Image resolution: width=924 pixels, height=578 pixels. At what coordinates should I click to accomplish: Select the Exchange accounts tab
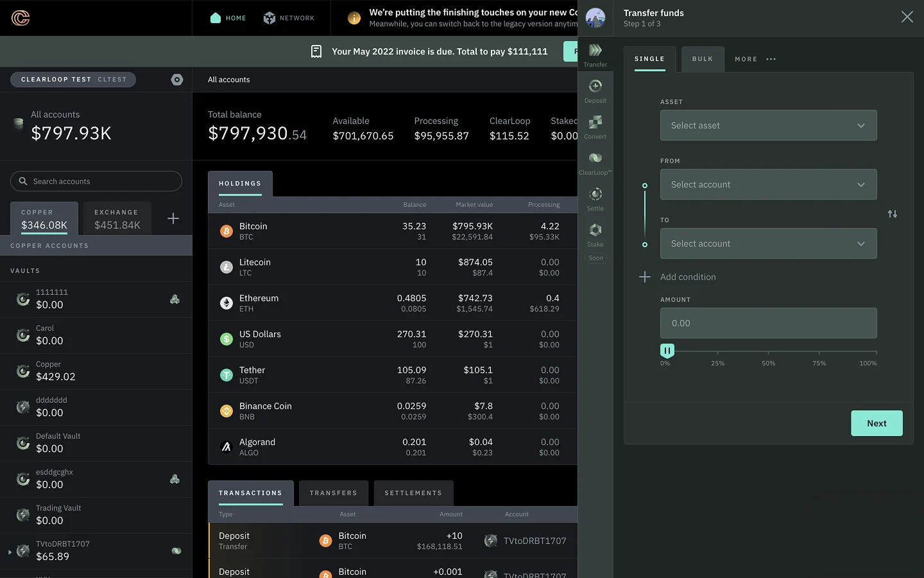click(117, 219)
